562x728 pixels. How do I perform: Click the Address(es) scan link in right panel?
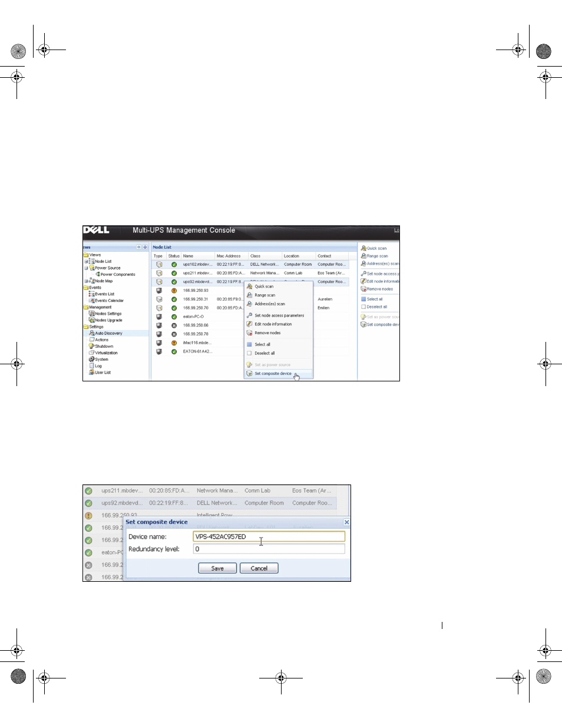point(383,263)
